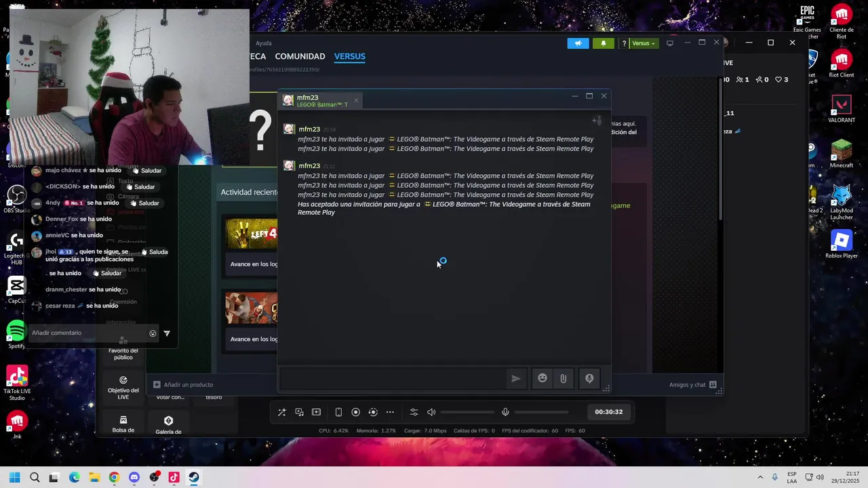This screenshot has height=488, width=868.
Task: Open audio mixer settings icon
Action: tap(414, 412)
